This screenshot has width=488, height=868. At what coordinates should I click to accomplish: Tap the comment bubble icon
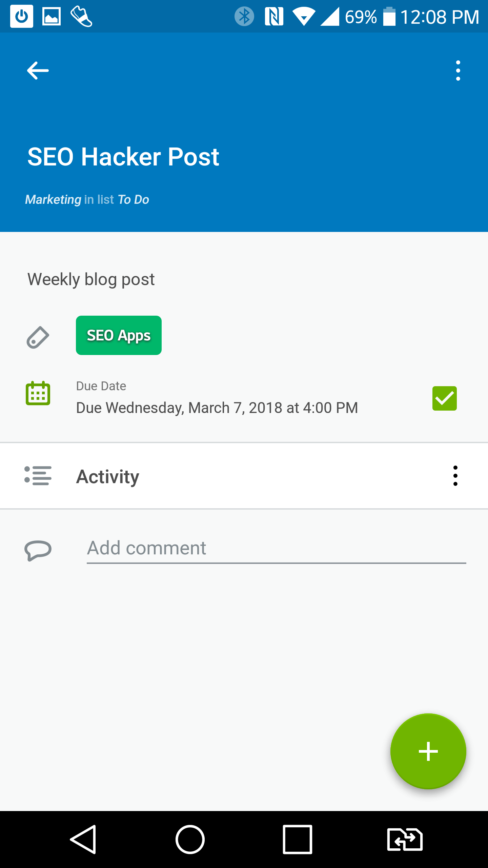(x=38, y=550)
